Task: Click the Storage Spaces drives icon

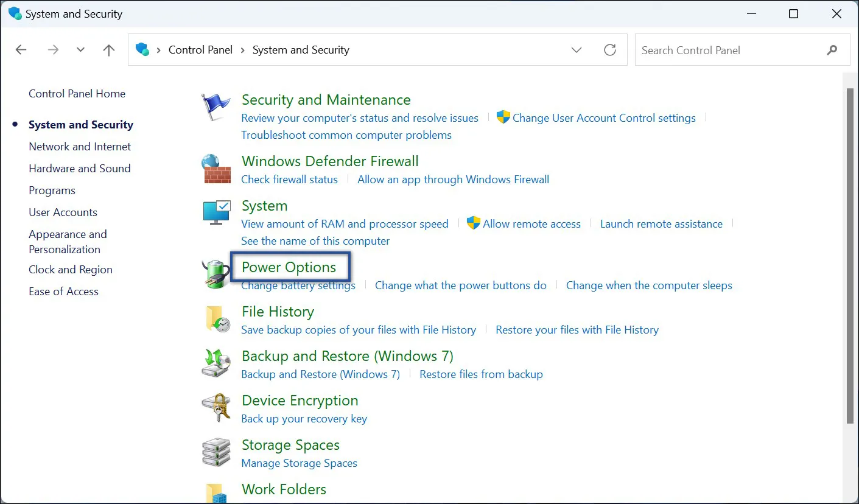Action: 216,452
